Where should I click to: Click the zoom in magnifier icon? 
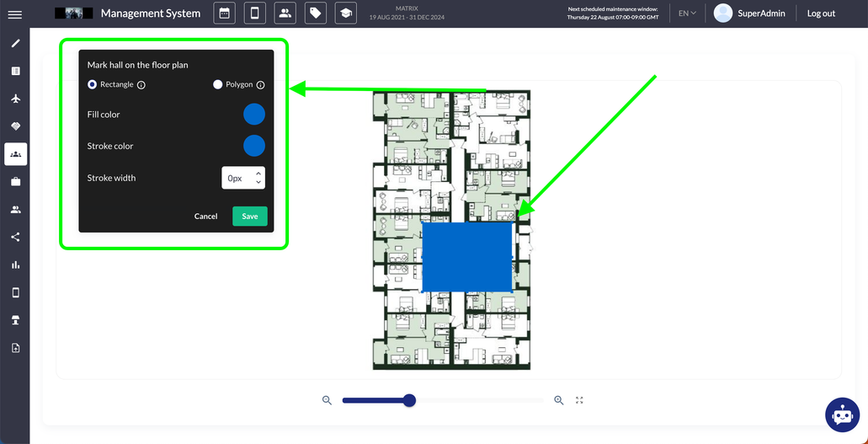point(558,400)
